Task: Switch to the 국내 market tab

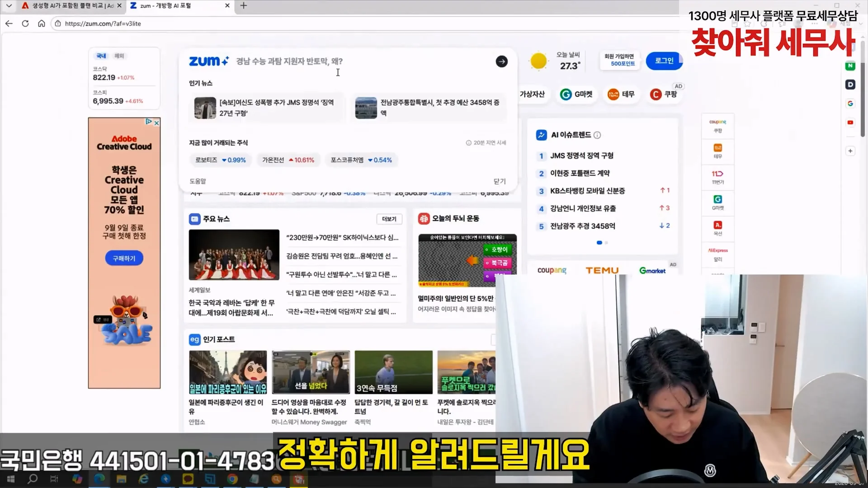Action: coord(101,56)
